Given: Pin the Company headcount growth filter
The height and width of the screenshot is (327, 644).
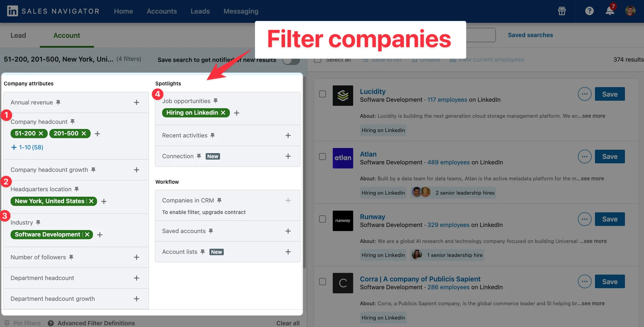Looking at the screenshot, I should click(93, 170).
